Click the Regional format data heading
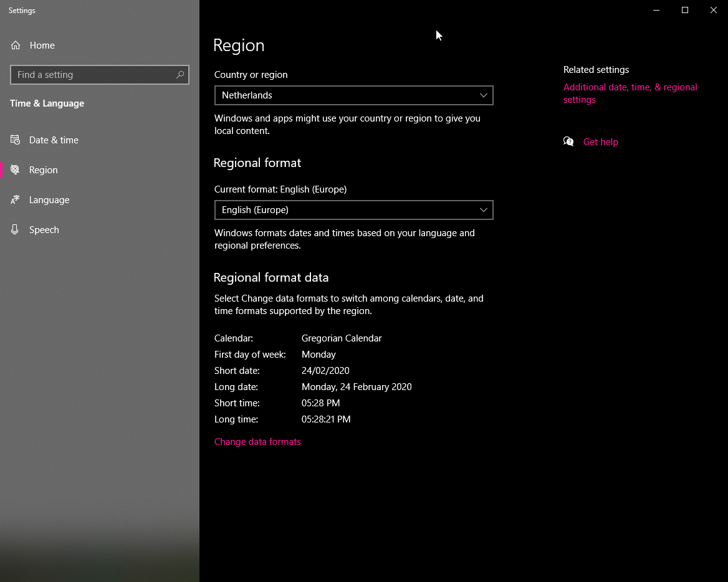 [271, 277]
